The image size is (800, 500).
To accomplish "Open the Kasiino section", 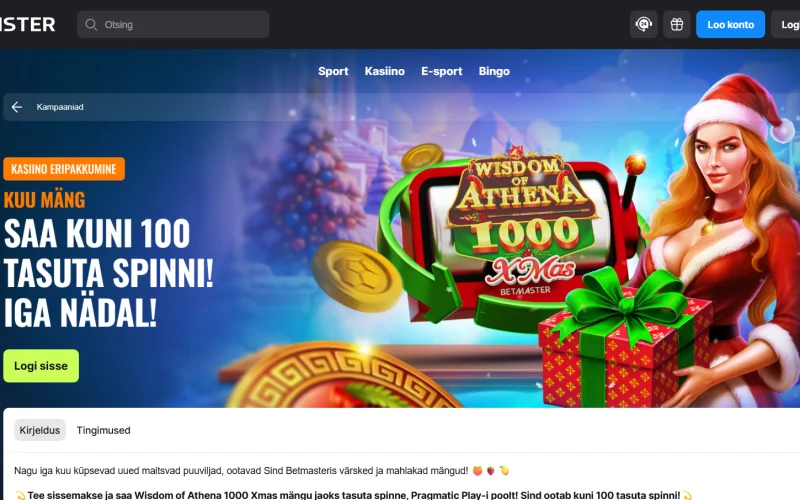I will tap(385, 71).
